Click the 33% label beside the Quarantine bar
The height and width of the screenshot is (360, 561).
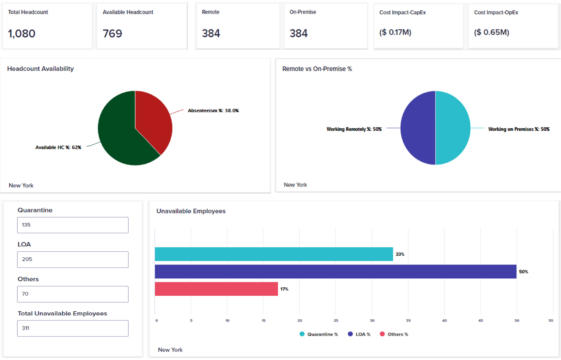tap(400, 254)
